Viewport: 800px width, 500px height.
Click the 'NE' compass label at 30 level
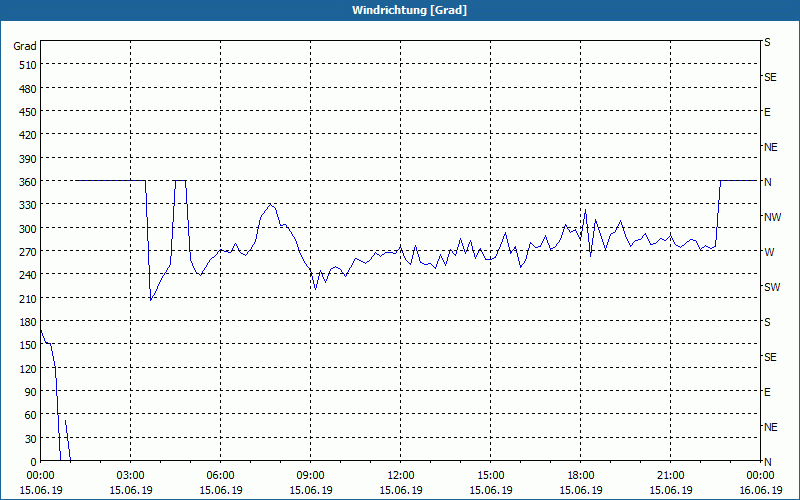770,427
